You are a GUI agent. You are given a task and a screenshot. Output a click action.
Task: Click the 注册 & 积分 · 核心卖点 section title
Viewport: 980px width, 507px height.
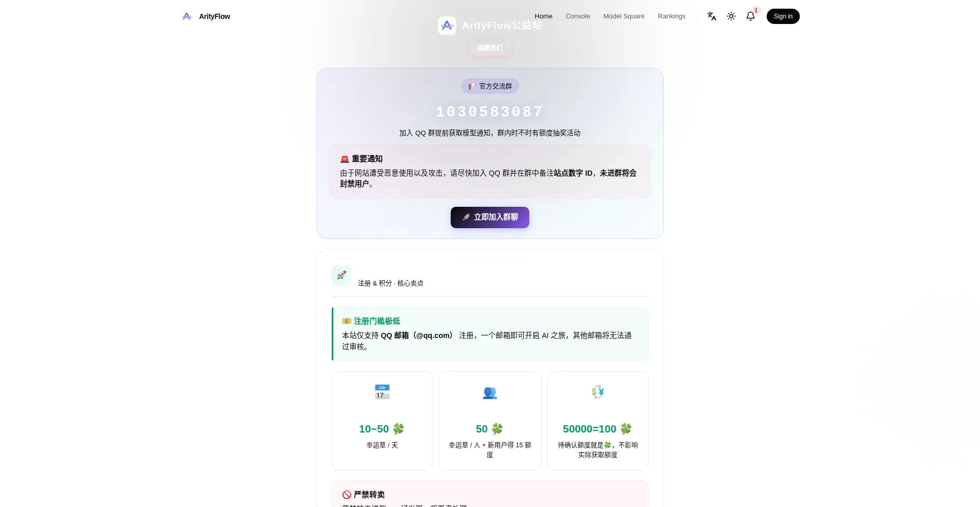click(390, 283)
